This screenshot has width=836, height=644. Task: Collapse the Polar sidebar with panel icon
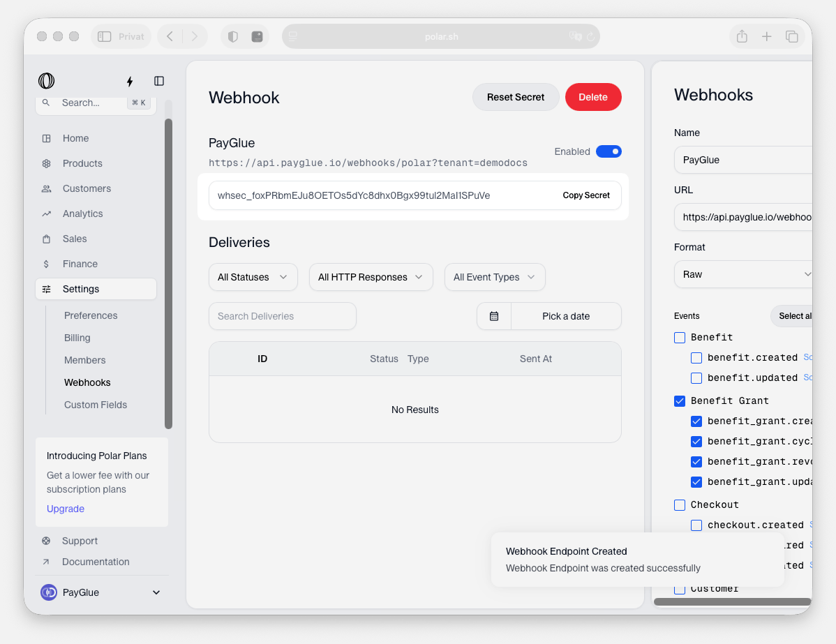(x=159, y=81)
